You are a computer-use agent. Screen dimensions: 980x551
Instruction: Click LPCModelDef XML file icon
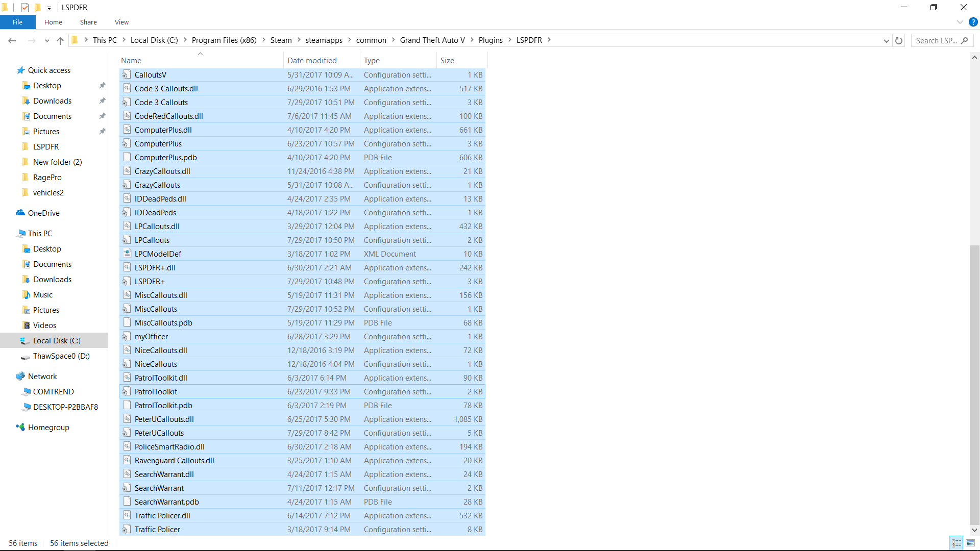[127, 254]
